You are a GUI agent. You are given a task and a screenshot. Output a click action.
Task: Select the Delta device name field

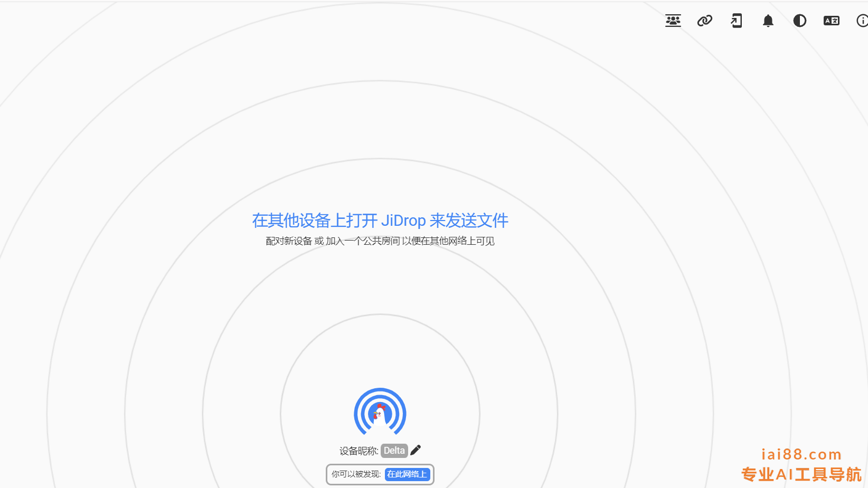click(394, 451)
